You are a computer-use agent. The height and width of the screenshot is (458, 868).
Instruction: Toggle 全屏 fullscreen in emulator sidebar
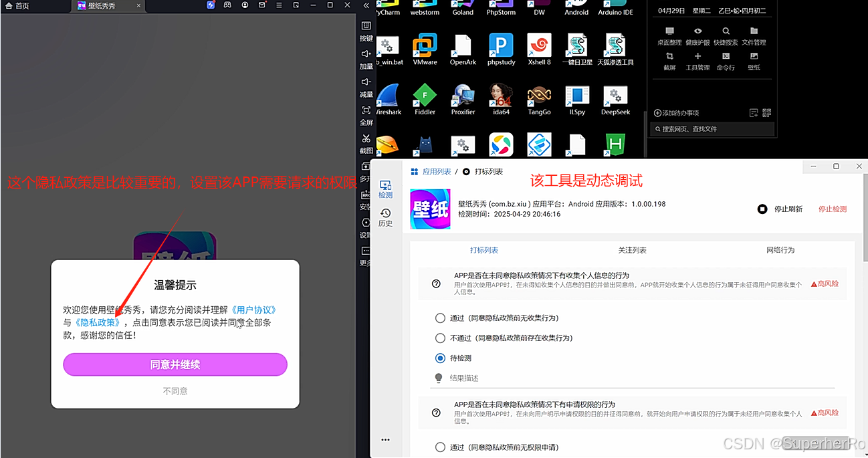tap(366, 115)
